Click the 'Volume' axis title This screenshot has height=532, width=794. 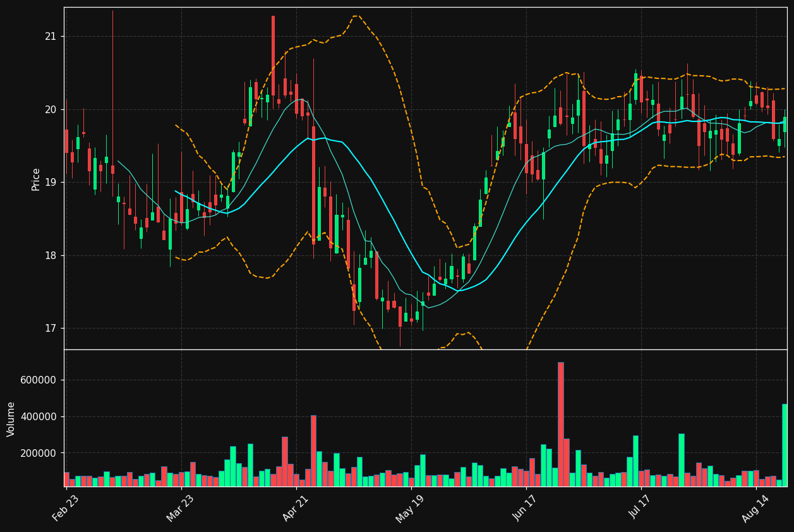click(x=11, y=419)
